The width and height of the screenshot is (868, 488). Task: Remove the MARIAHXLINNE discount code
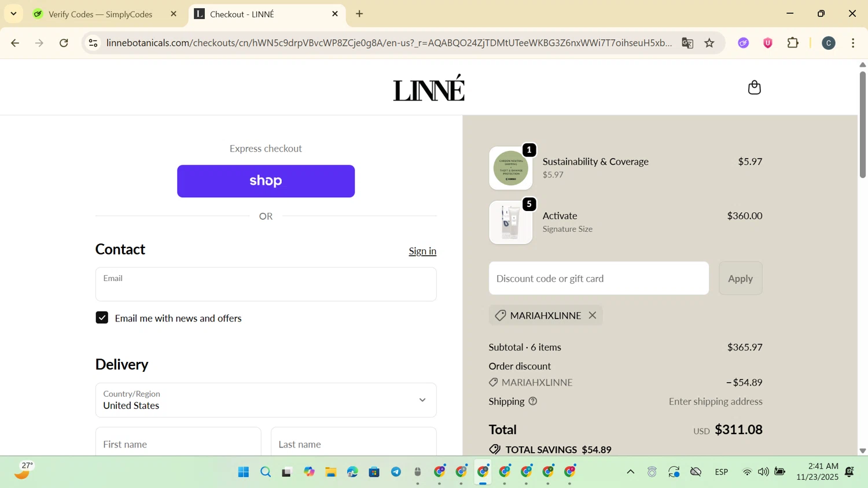tap(593, 315)
